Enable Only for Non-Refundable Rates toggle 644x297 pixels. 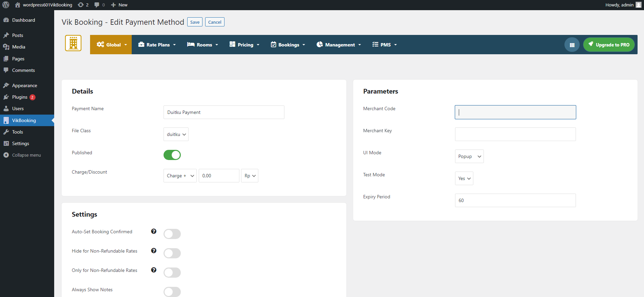pyautogui.click(x=172, y=273)
